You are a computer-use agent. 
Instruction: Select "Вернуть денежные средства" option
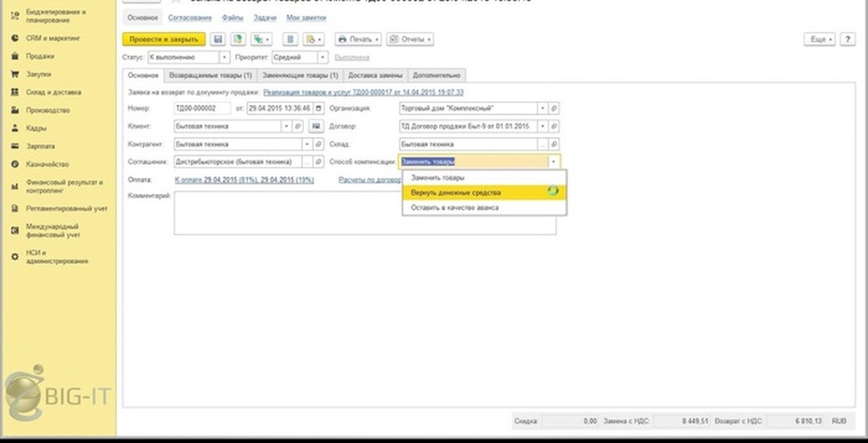tap(456, 193)
